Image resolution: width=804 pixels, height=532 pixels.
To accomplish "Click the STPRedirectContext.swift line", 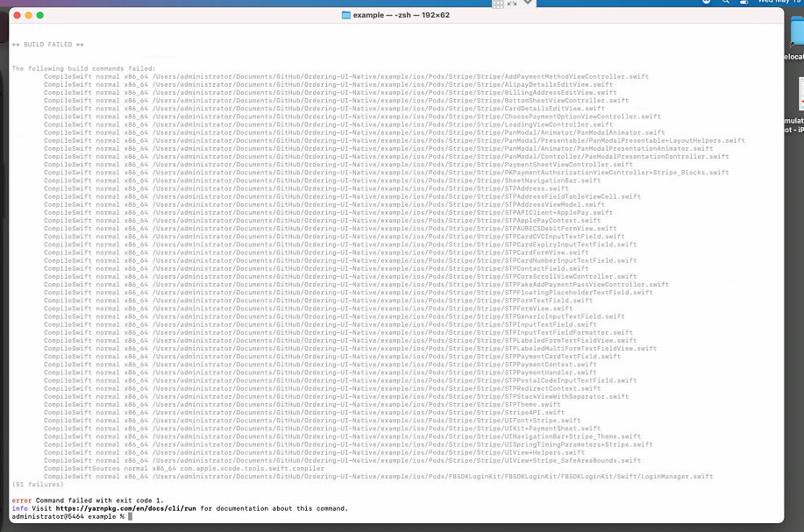I will click(x=322, y=388).
